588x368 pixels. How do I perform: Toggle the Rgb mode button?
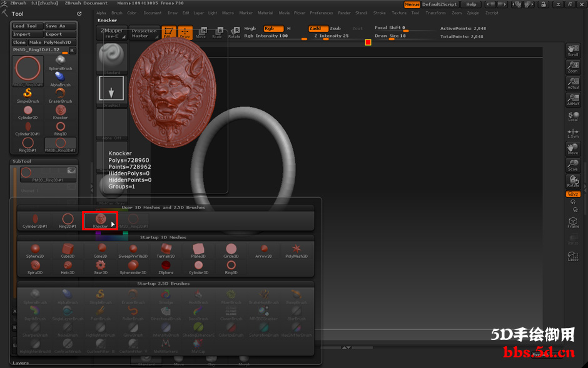[273, 29]
